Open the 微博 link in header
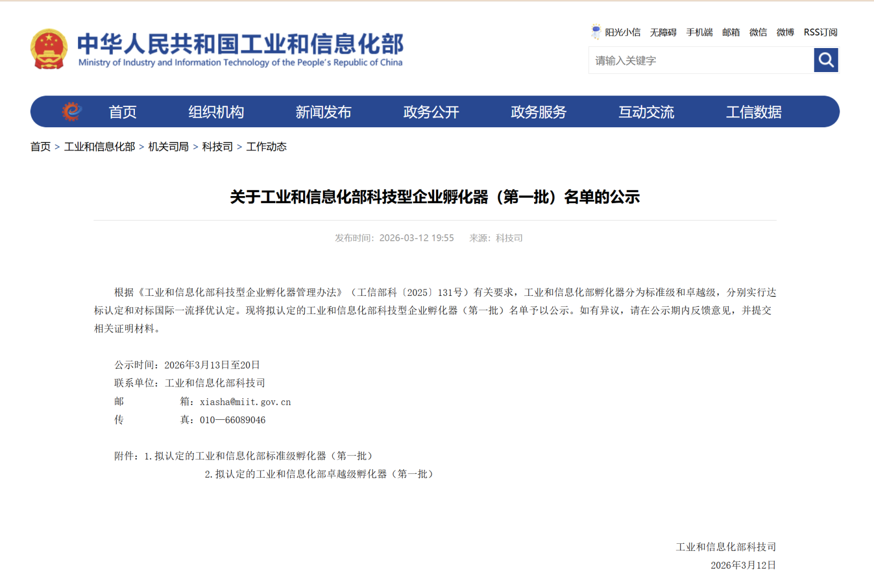The height and width of the screenshot is (588, 874). pos(785,32)
